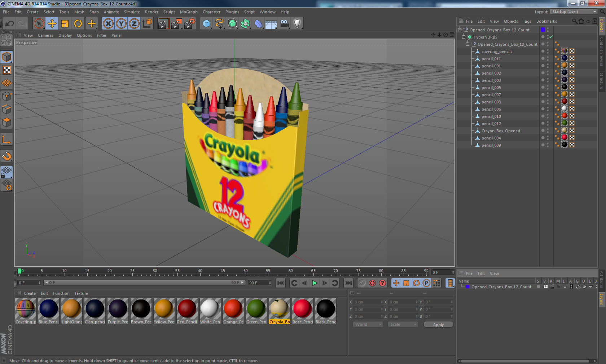Open the Sculpt menu

click(x=169, y=12)
